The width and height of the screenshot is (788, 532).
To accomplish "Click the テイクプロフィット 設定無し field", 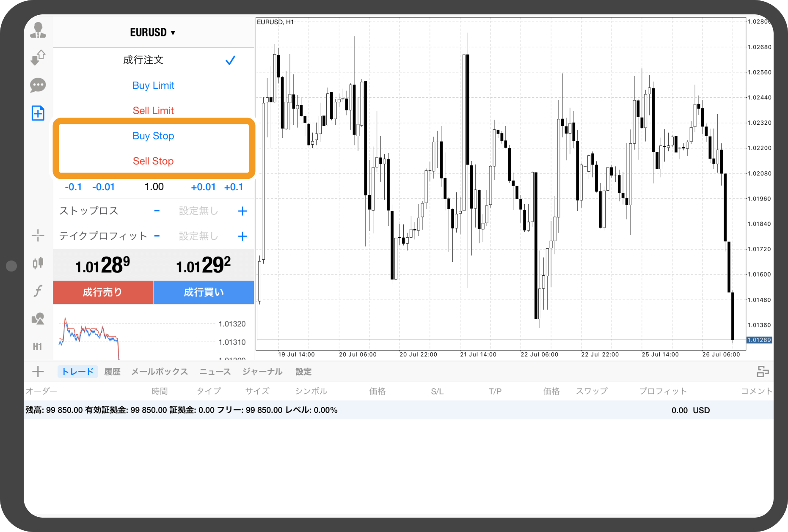I will pos(198,236).
